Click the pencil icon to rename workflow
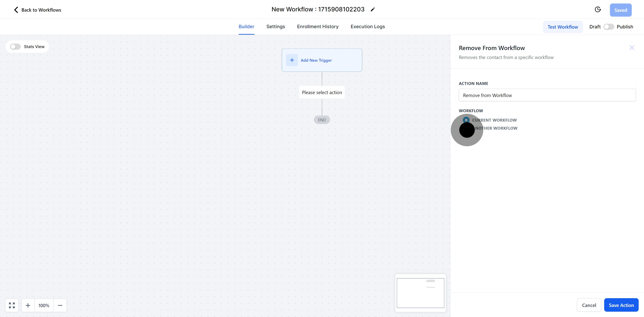644x317 pixels. (x=373, y=9)
